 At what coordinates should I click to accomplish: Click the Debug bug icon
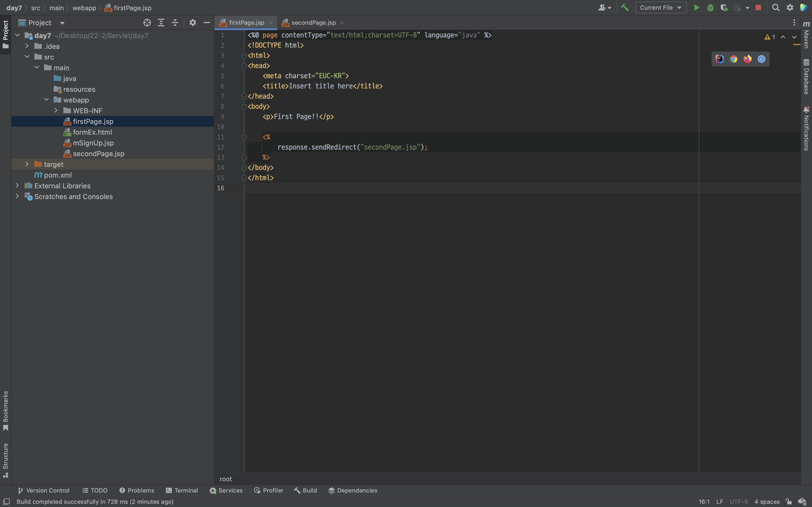[710, 8]
